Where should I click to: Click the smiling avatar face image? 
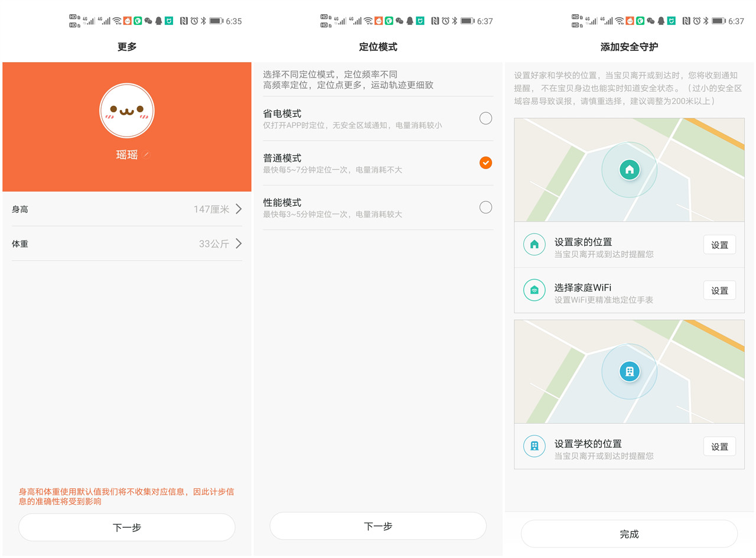tap(127, 110)
